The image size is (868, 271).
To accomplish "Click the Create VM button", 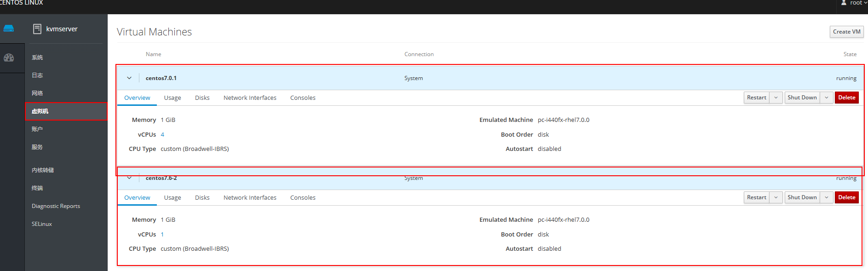I will click(x=846, y=32).
